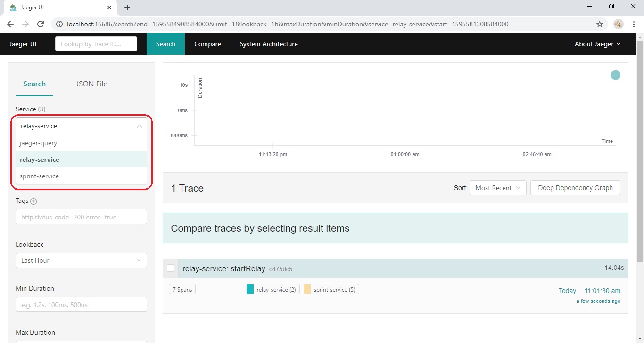Click the 'a few seconds ago' text

coord(598,301)
